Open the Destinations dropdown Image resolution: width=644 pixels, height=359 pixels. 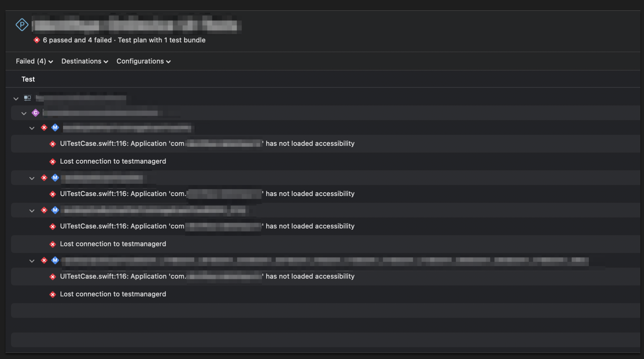pyautogui.click(x=85, y=61)
